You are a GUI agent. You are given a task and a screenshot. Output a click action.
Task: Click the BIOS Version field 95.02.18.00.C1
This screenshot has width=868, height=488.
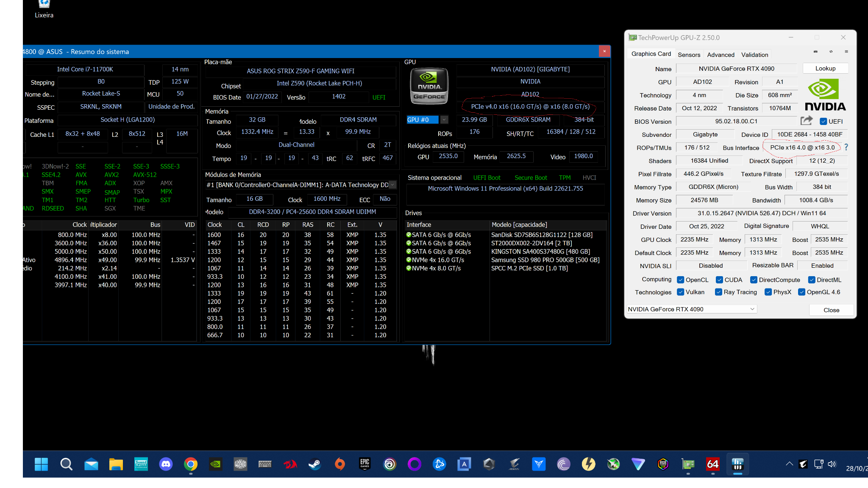[736, 121]
